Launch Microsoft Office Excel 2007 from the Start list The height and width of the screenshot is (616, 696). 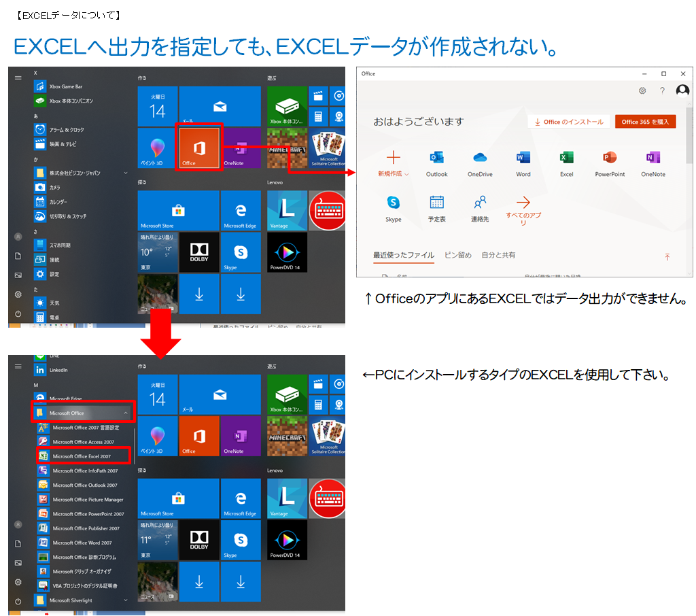82,456
